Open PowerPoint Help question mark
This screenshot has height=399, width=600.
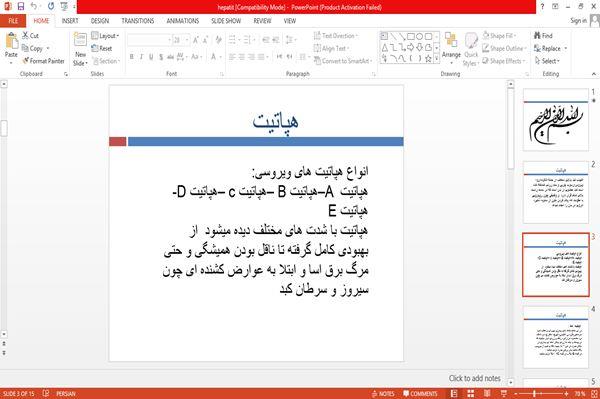click(x=542, y=7)
